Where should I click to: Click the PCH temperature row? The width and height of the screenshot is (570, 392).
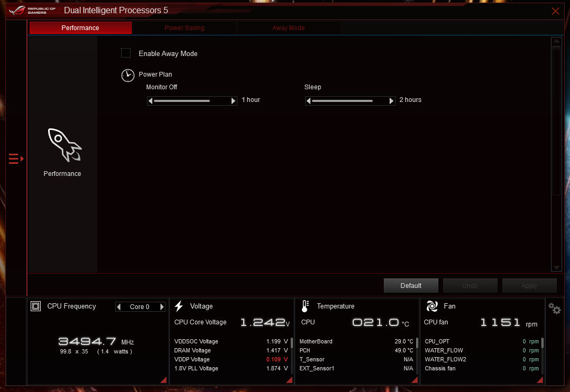point(356,351)
